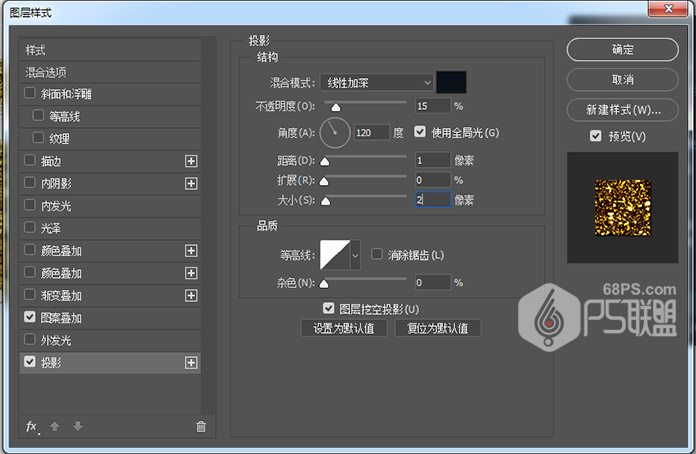
Task: Toggle 预览 checkbox
Action: click(596, 136)
